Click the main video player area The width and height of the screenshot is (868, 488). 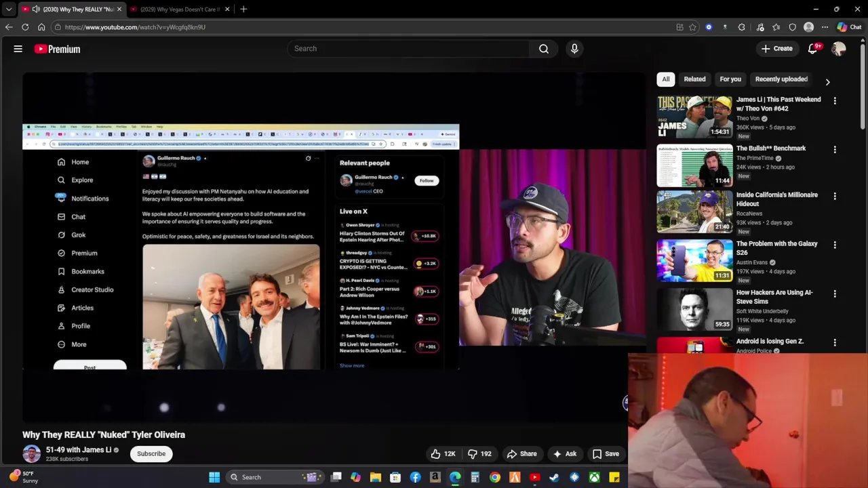pyautogui.click(x=334, y=247)
